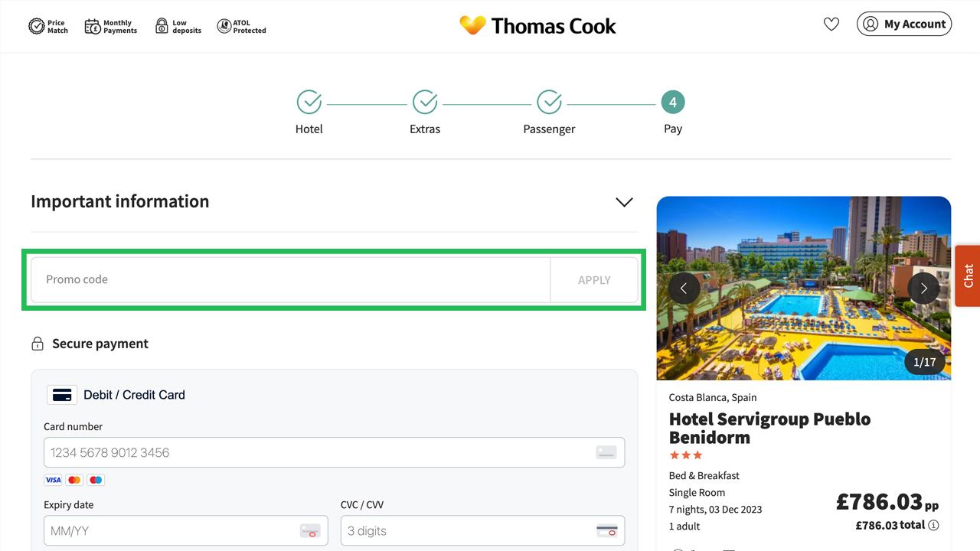The height and width of the screenshot is (551, 980).
Task: Focus the CVC / CVV field
Action: tap(482, 530)
